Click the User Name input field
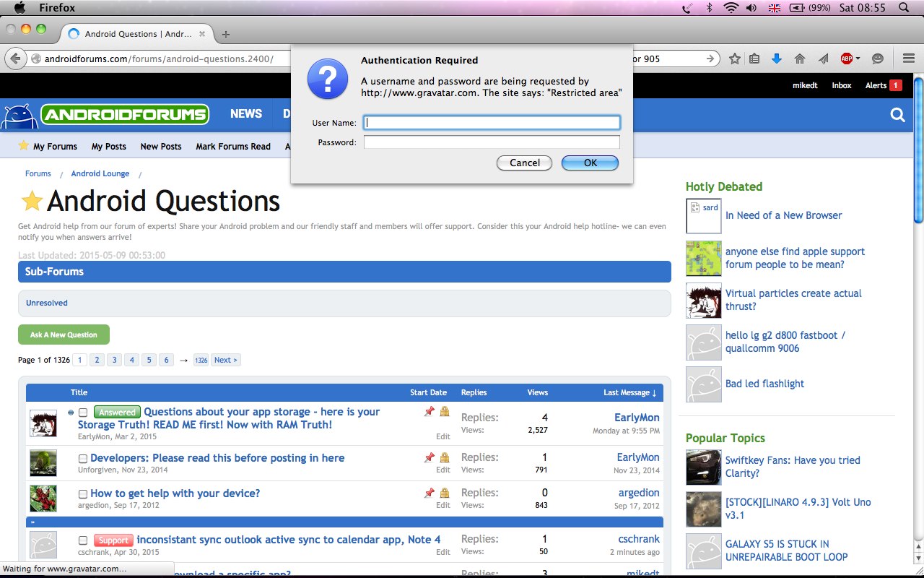 click(492, 123)
